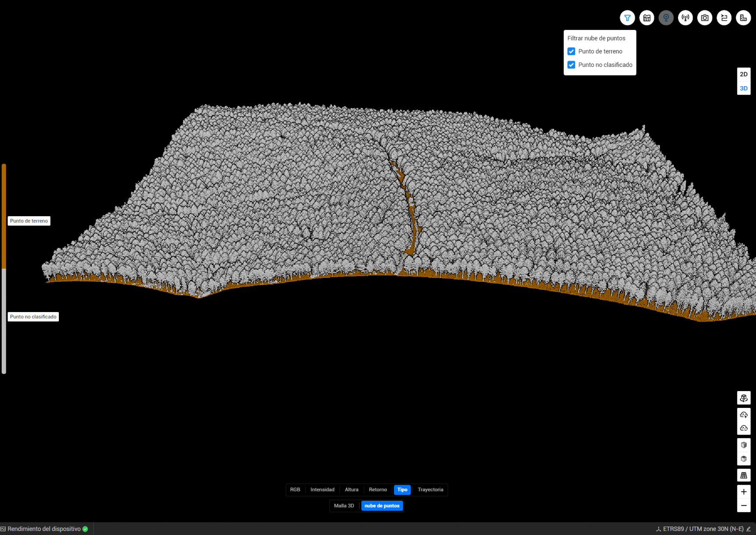This screenshot has height=535, width=756.
Task: Toggle the perspective grid icon
Action: pyautogui.click(x=744, y=475)
